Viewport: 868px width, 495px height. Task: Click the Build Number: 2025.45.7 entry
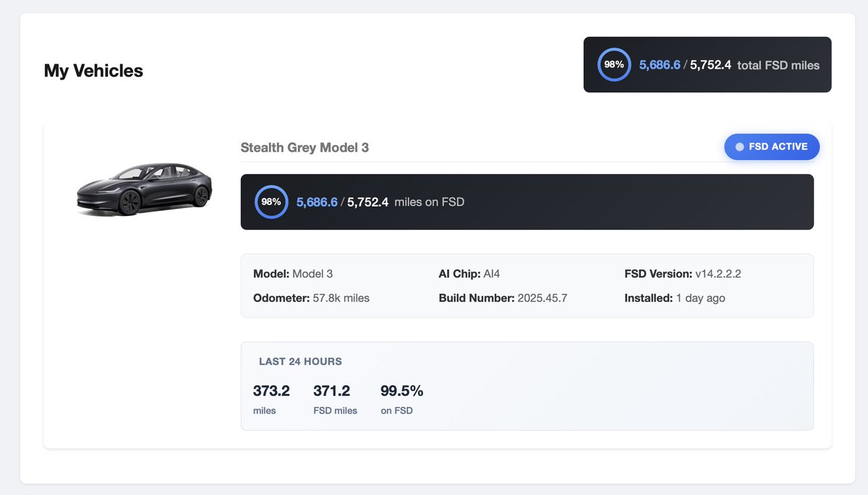pyautogui.click(x=503, y=298)
